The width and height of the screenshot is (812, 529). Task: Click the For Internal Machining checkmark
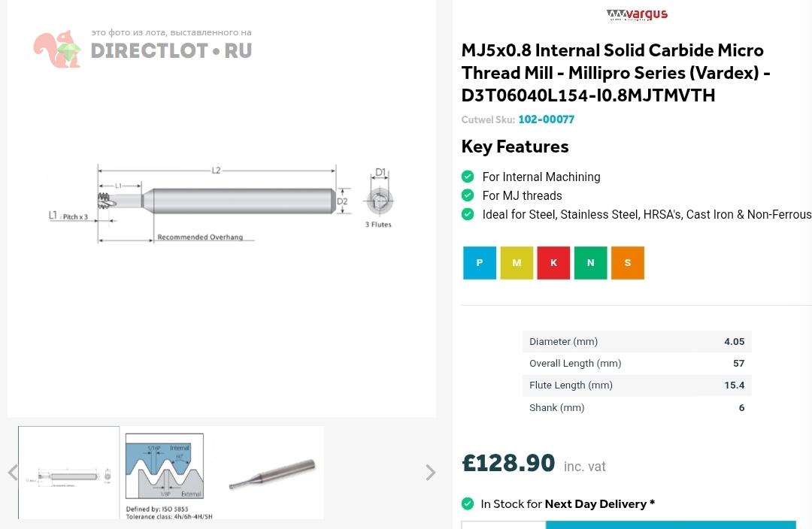(x=468, y=177)
